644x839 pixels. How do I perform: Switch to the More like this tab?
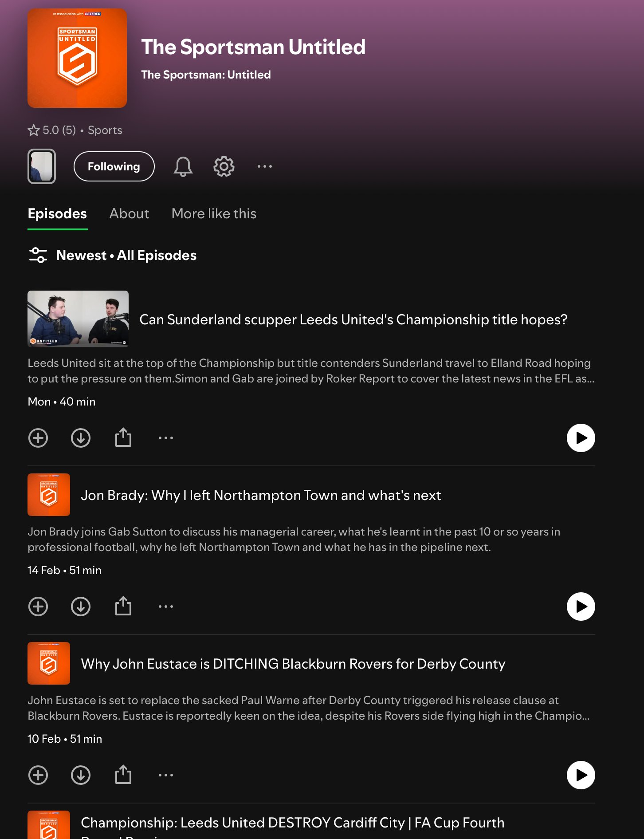pyautogui.click(x=214, y=214)
